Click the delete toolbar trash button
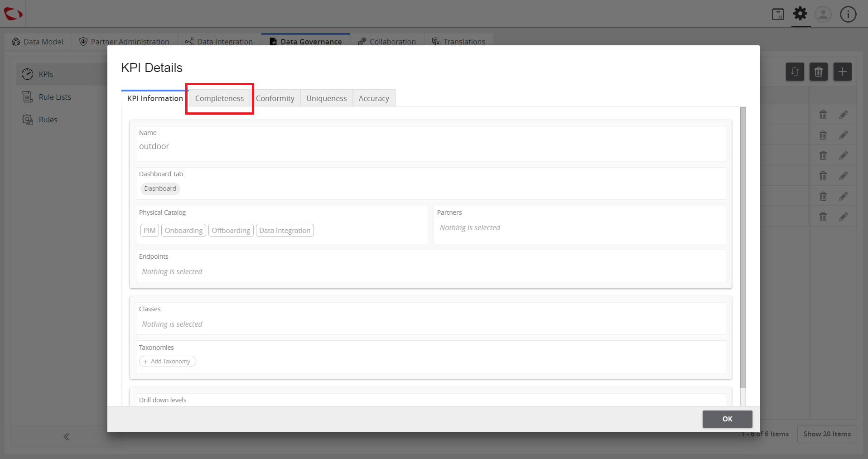 pos(819,72)
